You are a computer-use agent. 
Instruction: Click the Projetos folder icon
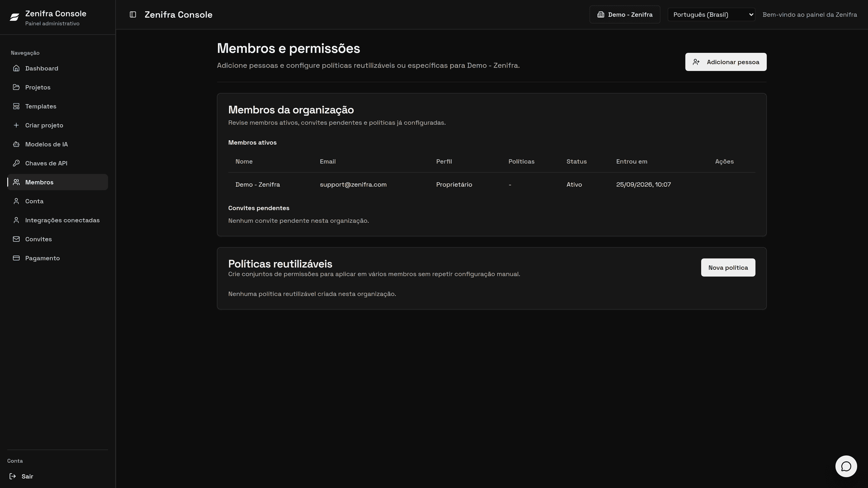(16, 87)
